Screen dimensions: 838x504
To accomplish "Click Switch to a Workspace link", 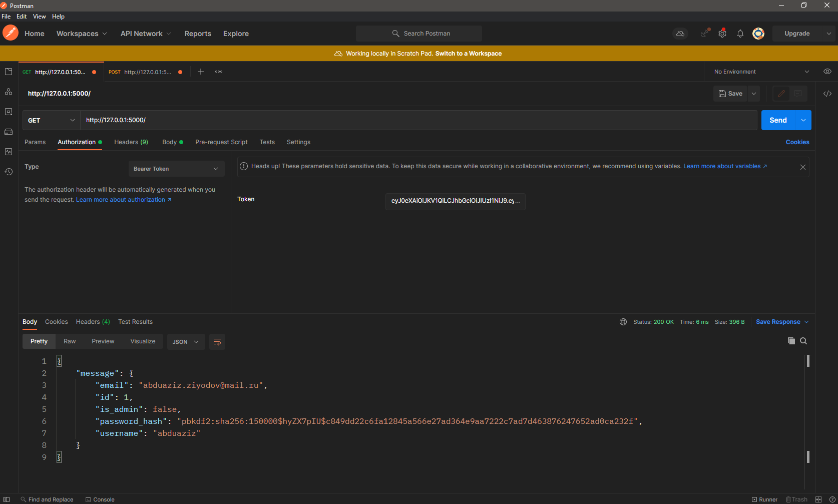I will click(469, 54).
